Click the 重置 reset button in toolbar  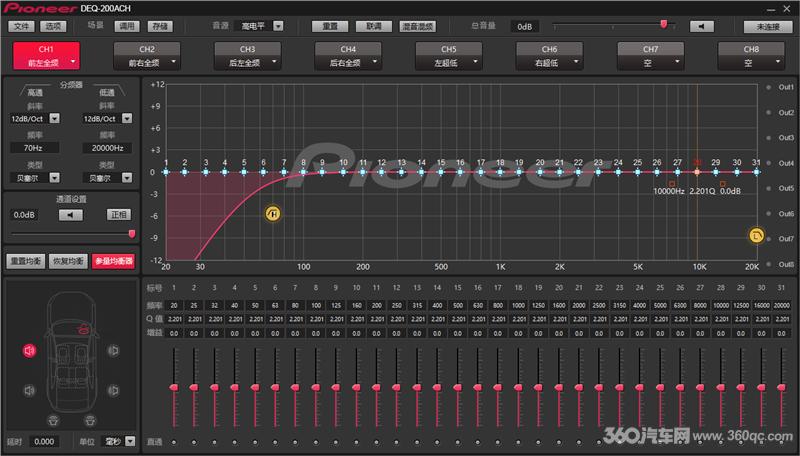point(330,26)
